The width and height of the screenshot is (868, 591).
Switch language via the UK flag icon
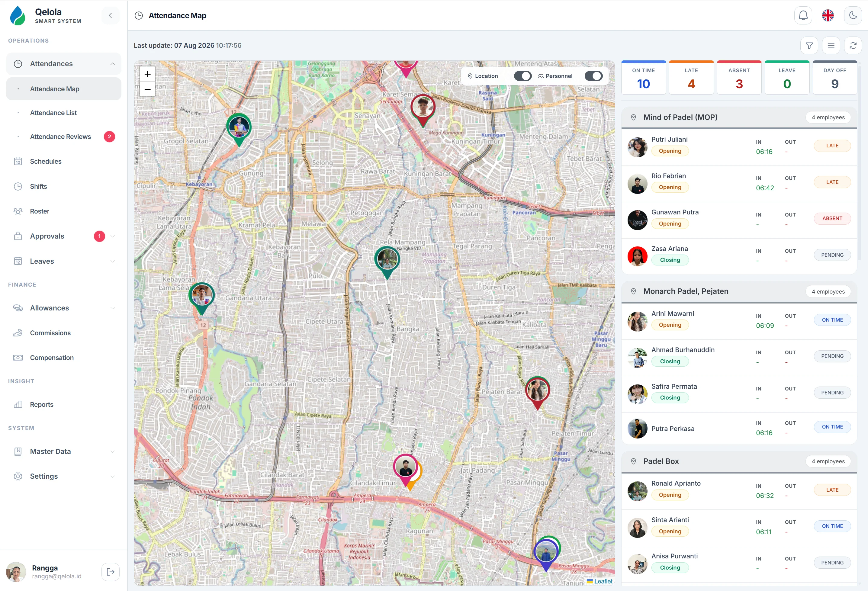(828, 15)
